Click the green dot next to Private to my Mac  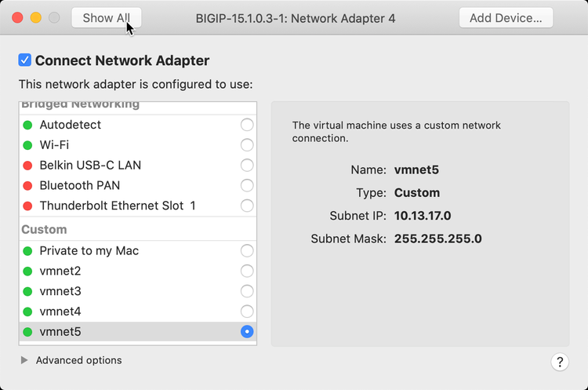27,251
